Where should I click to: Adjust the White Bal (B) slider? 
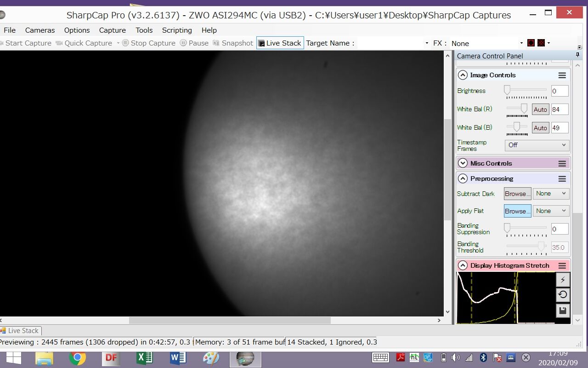(x=517, y=127)
